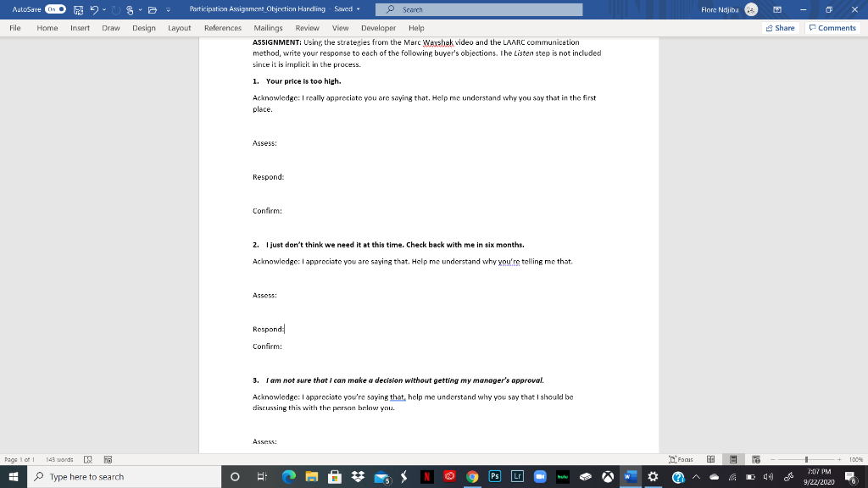868x488 pixels.
Task: Switch to the Mailings ribbon tab
Action: pos(268,27)
